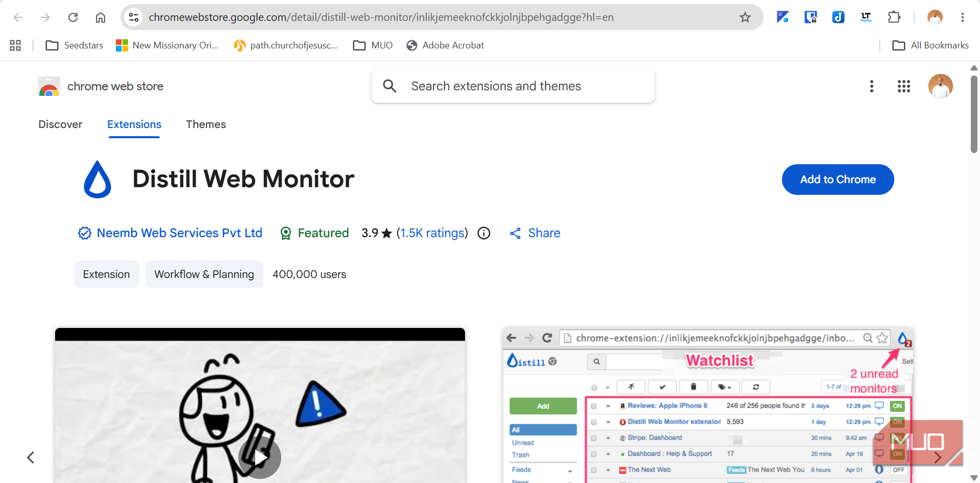Click the Chrome profile avatar in toolbar
This screenshot has width=980, height=483.
(935, 17)
